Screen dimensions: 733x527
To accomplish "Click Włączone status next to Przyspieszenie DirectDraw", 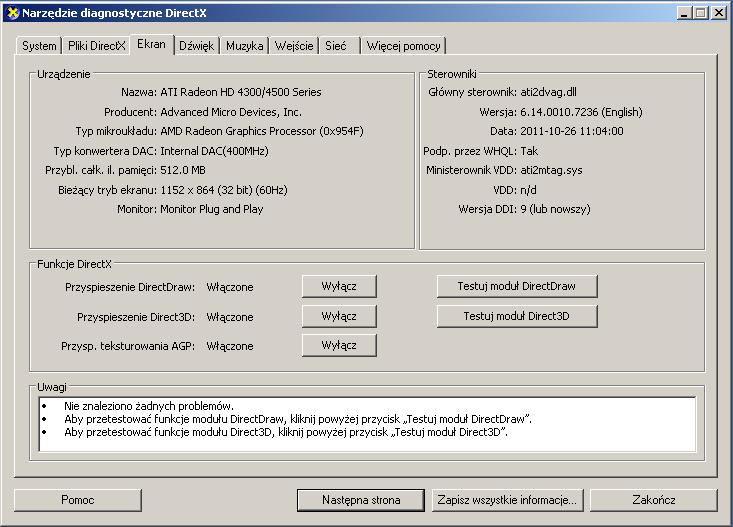I will (230, 287).
